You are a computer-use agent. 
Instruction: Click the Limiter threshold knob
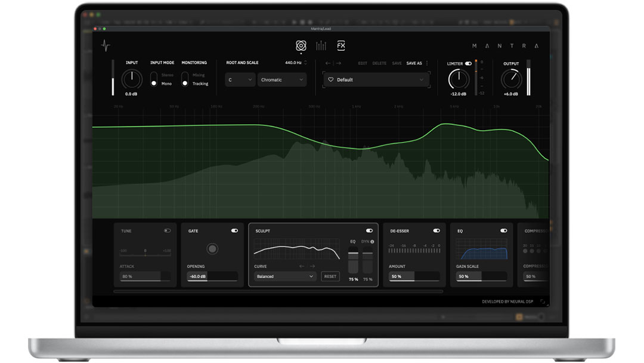[459, 79]
